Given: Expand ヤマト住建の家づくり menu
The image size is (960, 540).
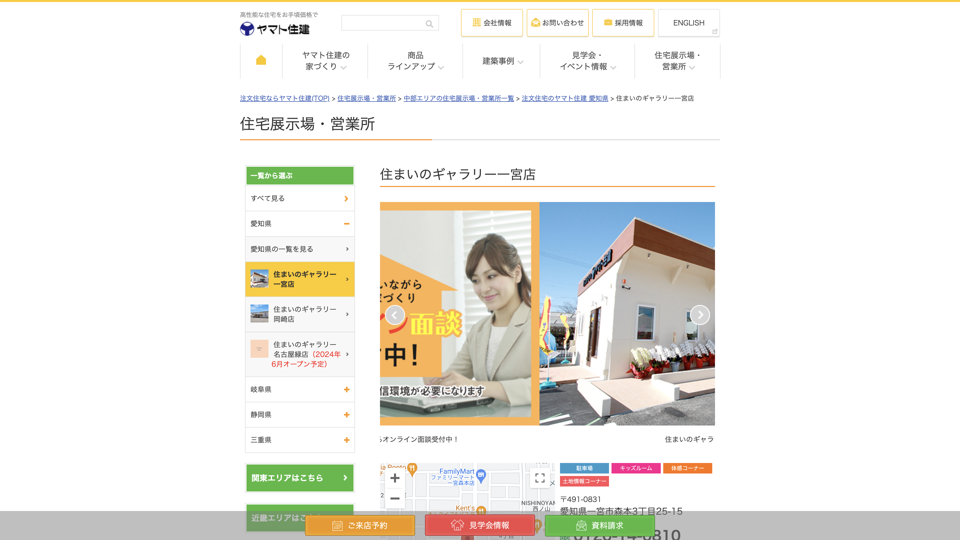Looking at the screenshot, I should (325, 61).
